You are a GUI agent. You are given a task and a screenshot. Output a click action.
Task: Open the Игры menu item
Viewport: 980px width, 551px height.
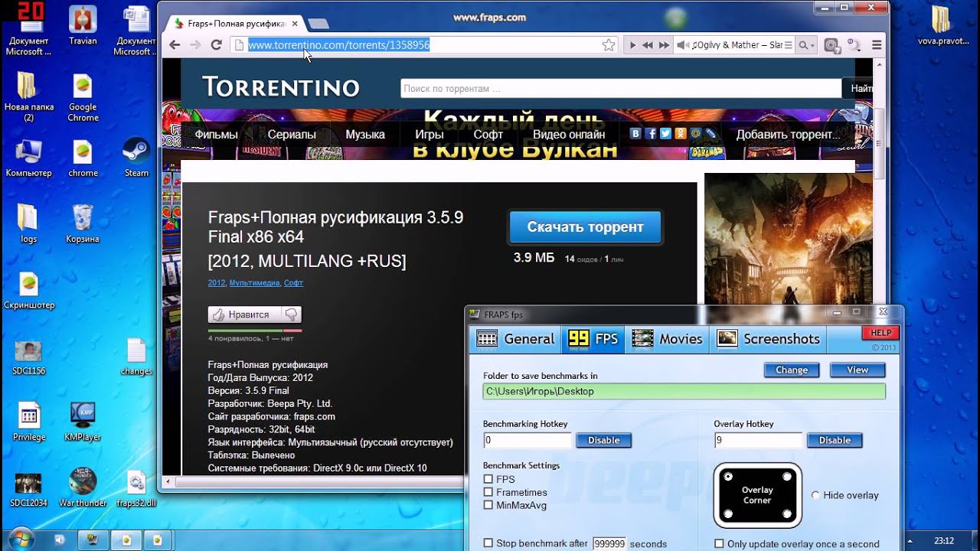click(x=430, y=134)
